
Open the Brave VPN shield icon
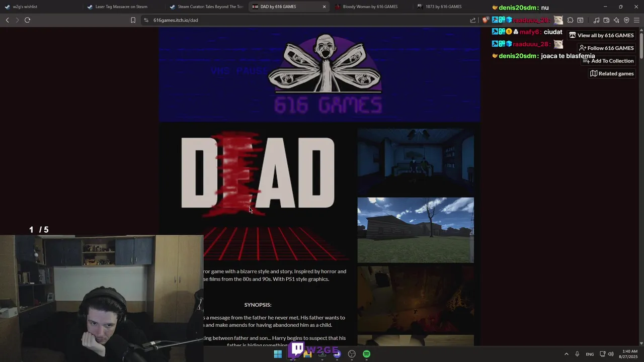626,20
